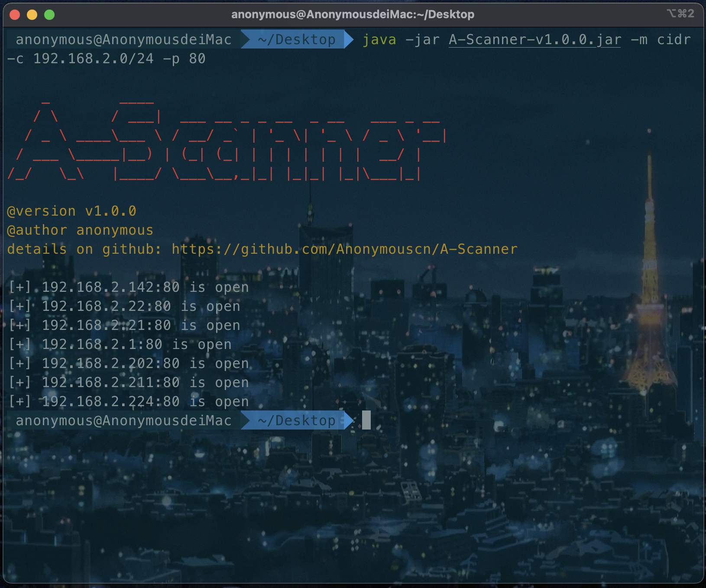Image resolution: width=706 pixels, height=588 pixels.
Task: Click the 192.168.2.21:80 is open line
Action: tap(124, 325)
